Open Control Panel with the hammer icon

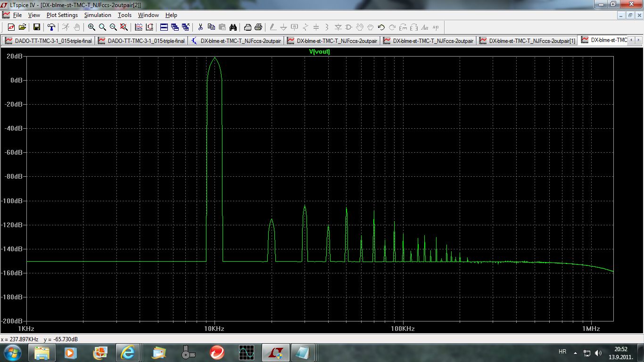(51, 27)
